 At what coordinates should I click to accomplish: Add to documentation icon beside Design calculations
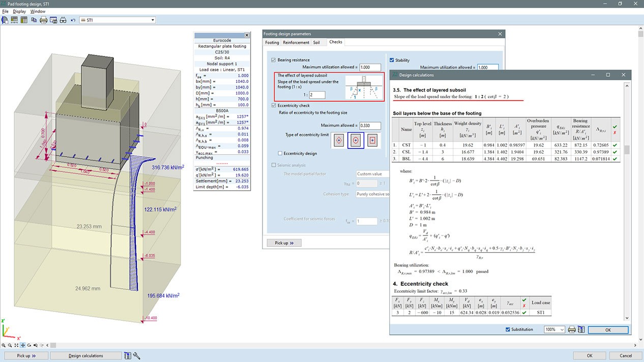128,355
